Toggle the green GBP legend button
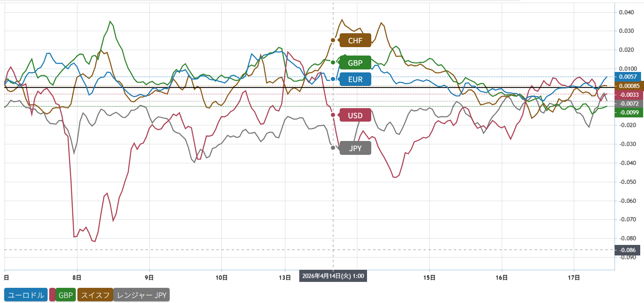Image resolution: width=644 pixels, height=303 pixels. pyautogui.click(x=65, y=295)
